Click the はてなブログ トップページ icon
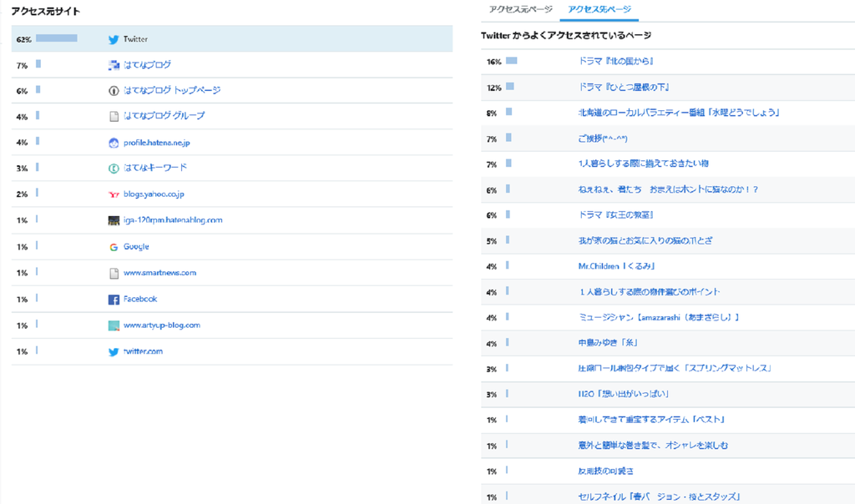855x504 pixels. (114, 91)
